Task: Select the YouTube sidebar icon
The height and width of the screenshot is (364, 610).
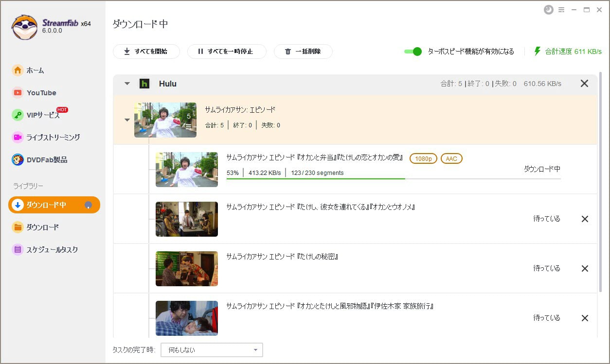Action: (18, 92)
